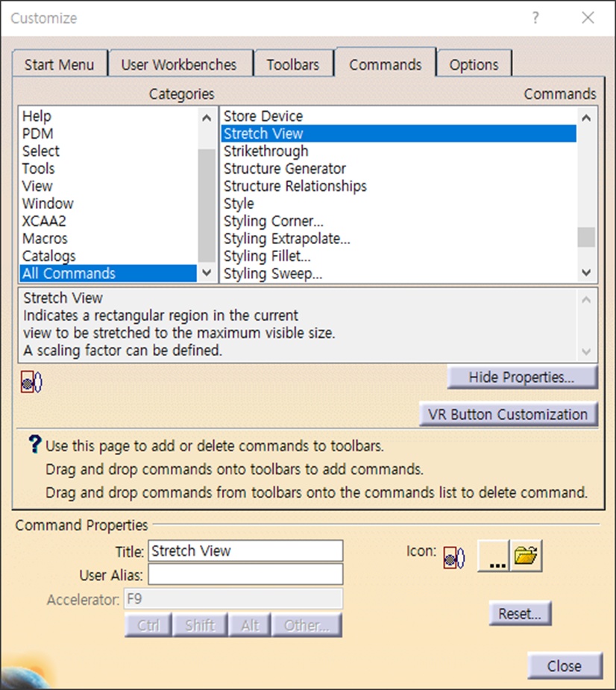Click Commands list scroll down arrow
616x690 pixels.
coord(586,273)
